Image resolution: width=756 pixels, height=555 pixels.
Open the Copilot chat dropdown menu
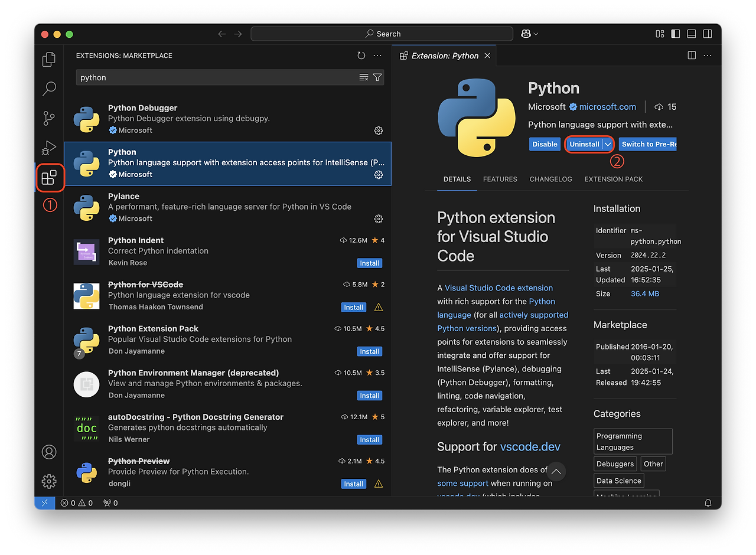(530, 34)
